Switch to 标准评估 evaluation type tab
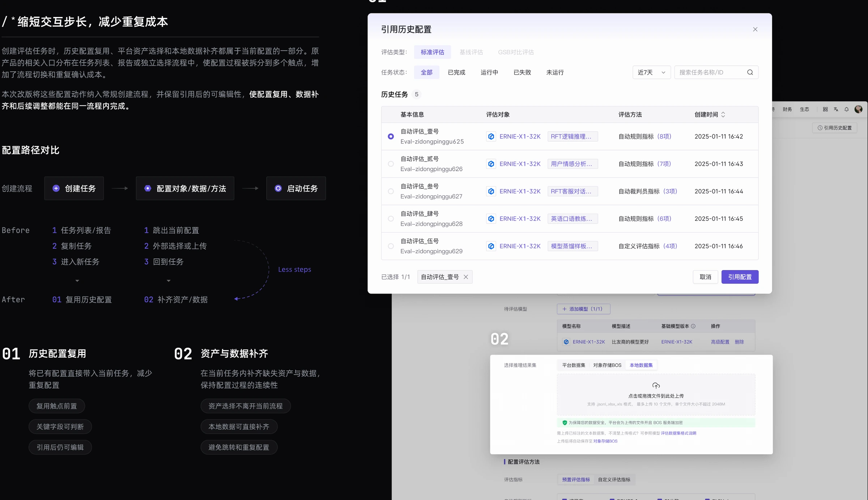This screenshot has width=868, height=500. (x=433, y=52)
